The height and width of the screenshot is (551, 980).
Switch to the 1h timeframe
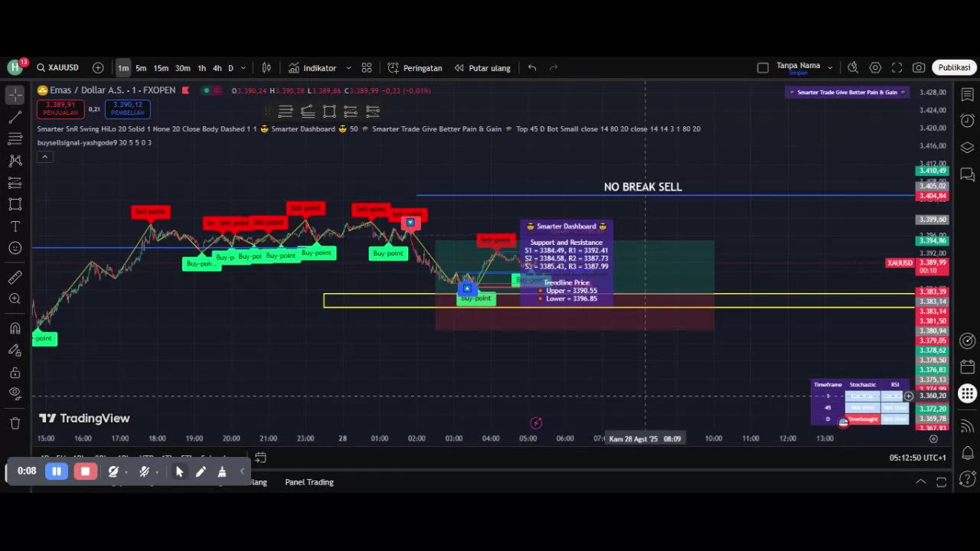pyautogui.click(x=201, y=68)
